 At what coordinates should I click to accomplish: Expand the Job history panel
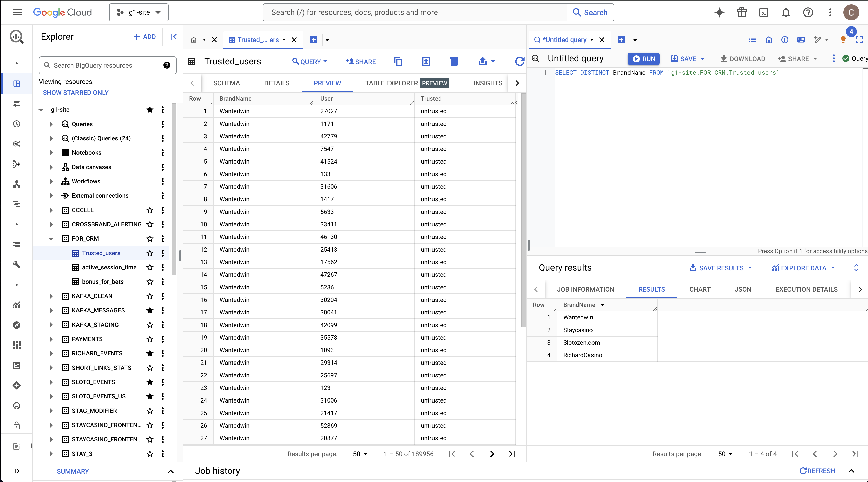[851, 471]
